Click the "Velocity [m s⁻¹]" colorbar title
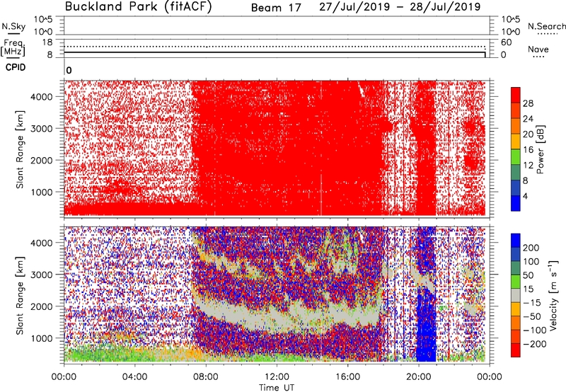This screenshot has height=392, width=566. 555,295
